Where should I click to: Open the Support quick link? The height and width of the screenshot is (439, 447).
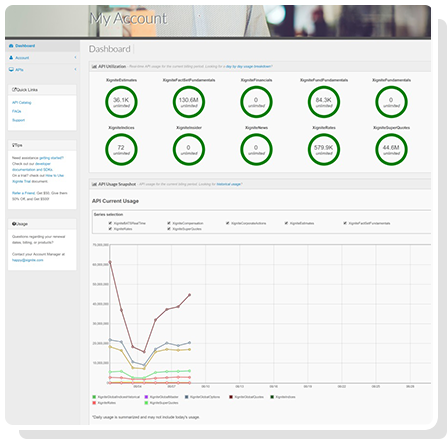point(19,120)
